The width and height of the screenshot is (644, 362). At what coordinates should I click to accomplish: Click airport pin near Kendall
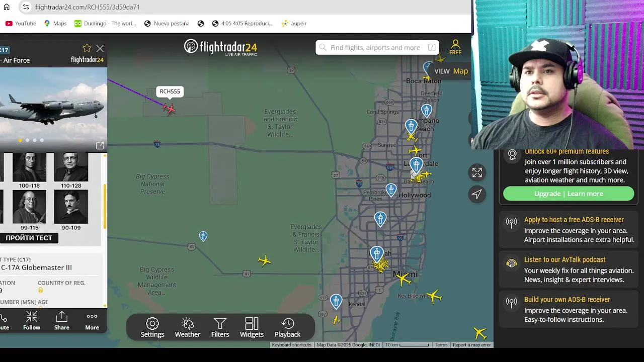pyautogui.click(x=336, y=301)
